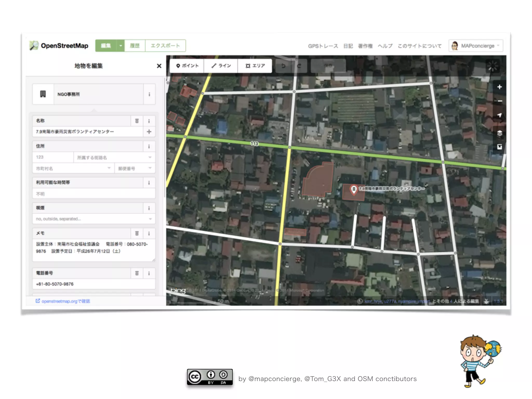Select the ライン line tool
The height and width of the screenshot is (399, 532).
(221, 66)
